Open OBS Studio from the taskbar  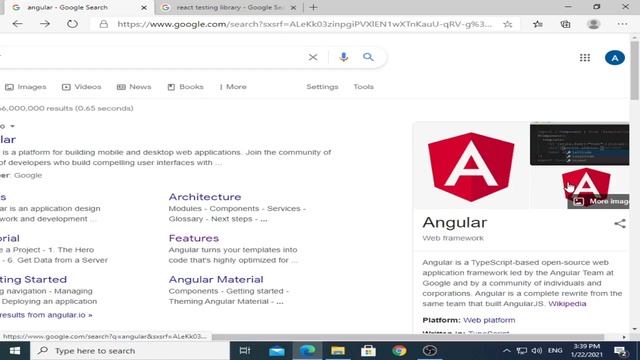click(429, 351)
